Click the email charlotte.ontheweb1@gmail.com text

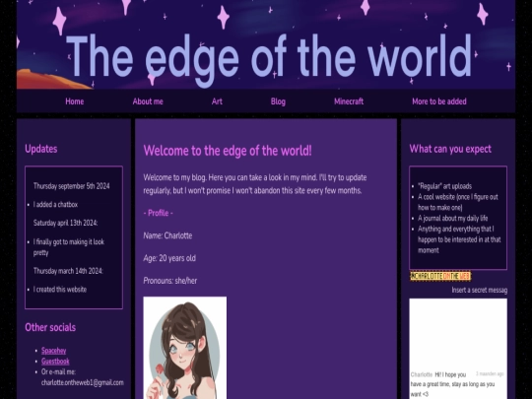point(83,382)
